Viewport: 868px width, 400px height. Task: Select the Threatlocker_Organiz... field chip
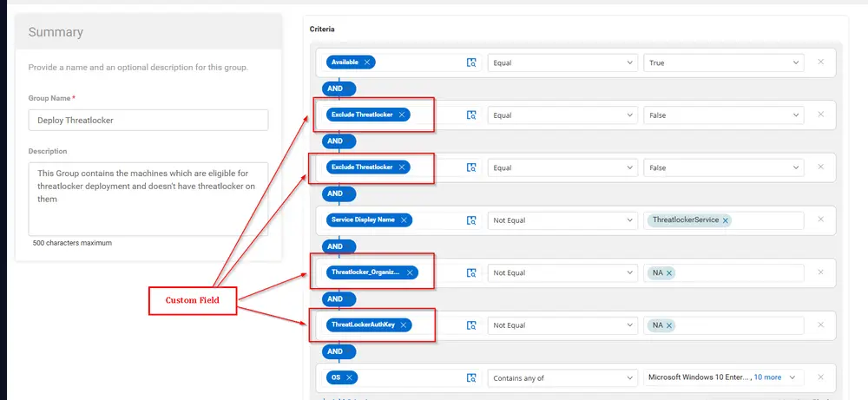click(372, 272)
